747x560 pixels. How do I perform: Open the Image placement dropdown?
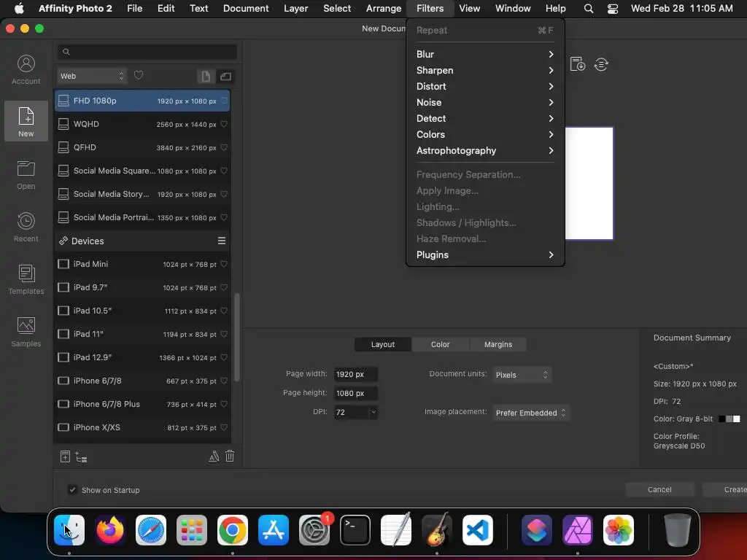531,413
